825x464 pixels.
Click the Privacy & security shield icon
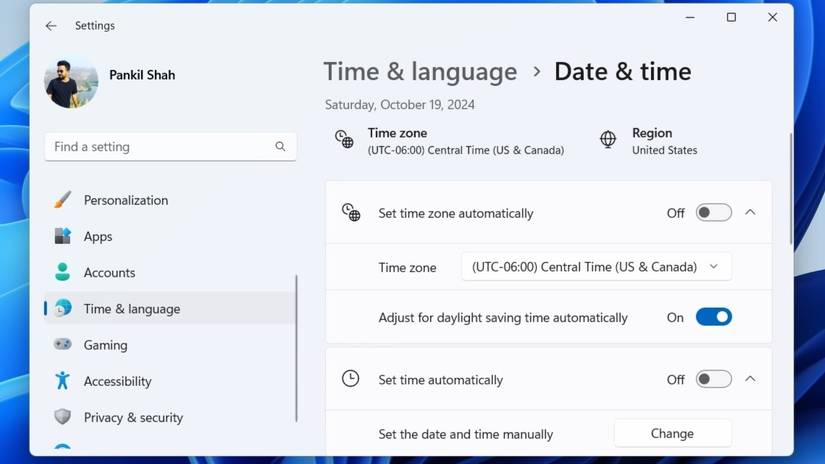[63, 417]
